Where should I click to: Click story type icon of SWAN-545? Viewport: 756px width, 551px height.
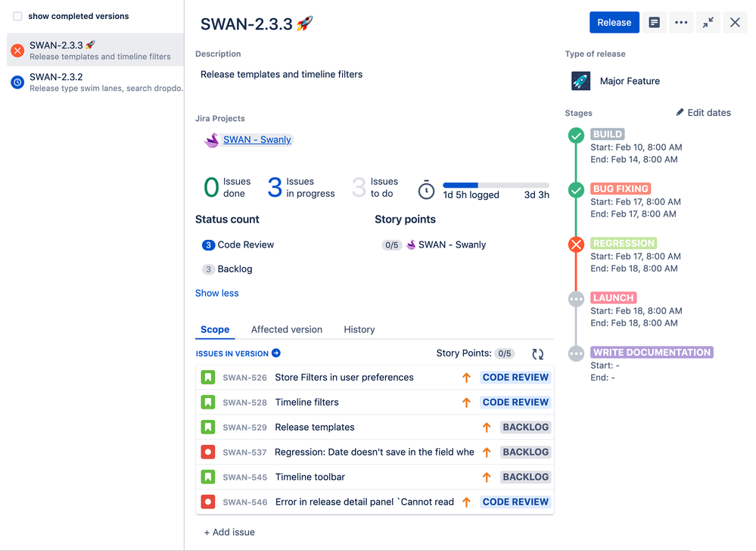(208, 478)
